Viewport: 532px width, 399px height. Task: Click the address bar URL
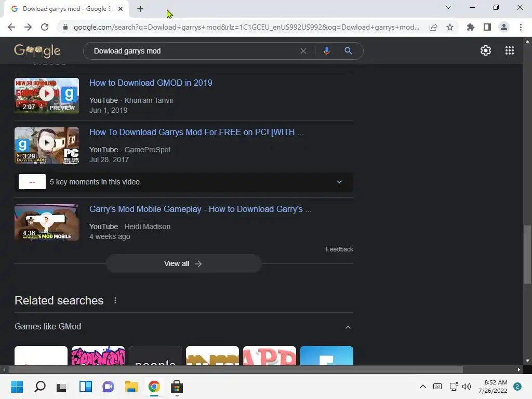pos(246,27)
